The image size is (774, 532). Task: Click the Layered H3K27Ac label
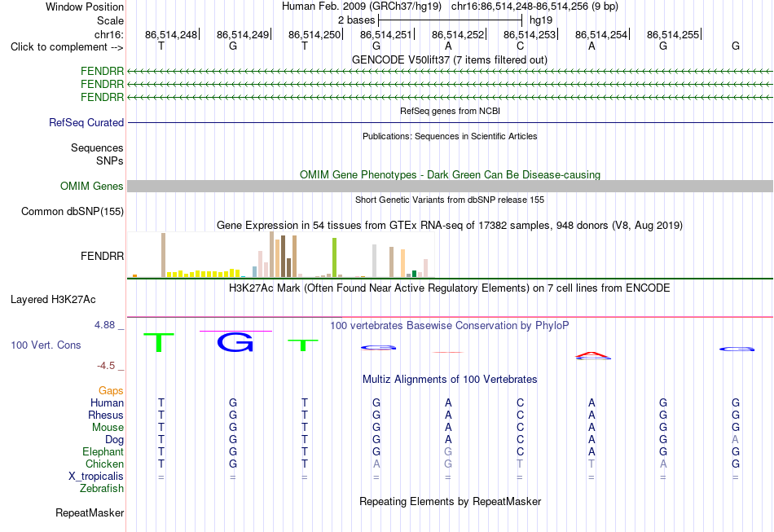point(53,300)
